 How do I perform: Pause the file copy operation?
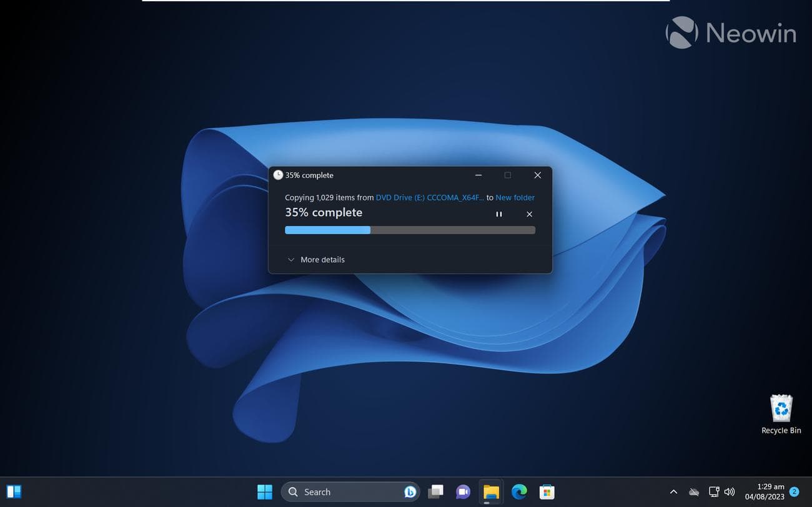coord(498,214)
